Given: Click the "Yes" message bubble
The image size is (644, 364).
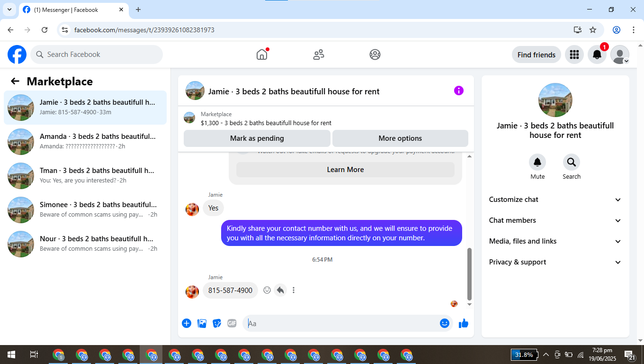Looking at the screenshot, I should (214, 208).
